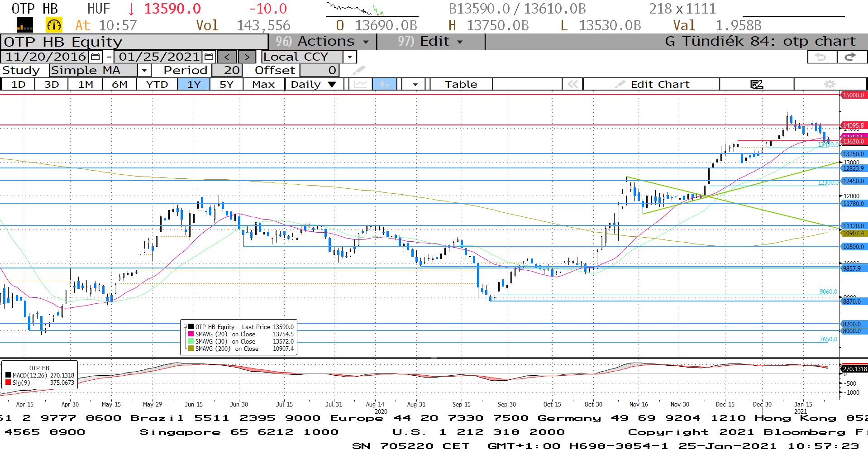This screenshot has width=868, height=464.
Task: Click the 9857.9 price level label
Action: [854, 268]
